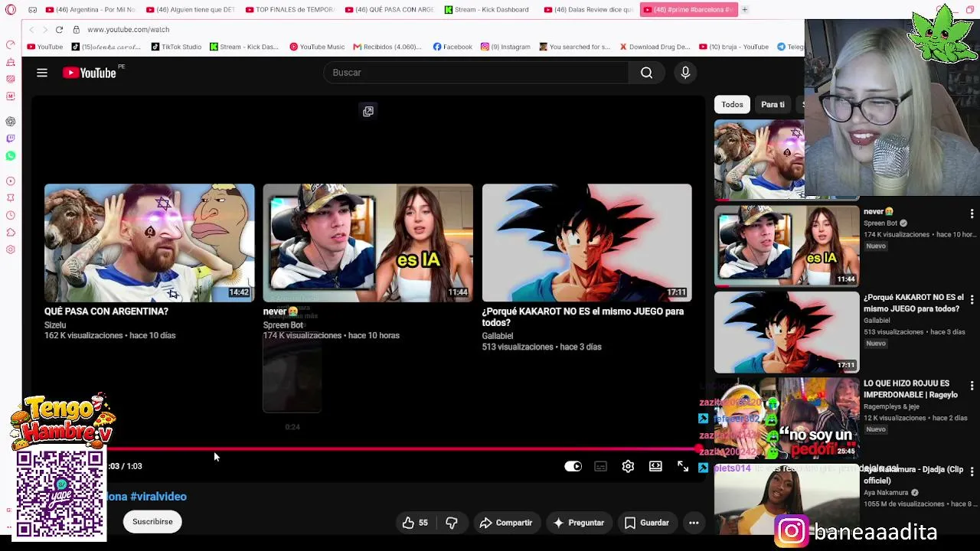Image resolution: width=980 pixels, height=551 pixels.
Task: Reload the page
Action: pyautogui.click(x=59, y=29)
